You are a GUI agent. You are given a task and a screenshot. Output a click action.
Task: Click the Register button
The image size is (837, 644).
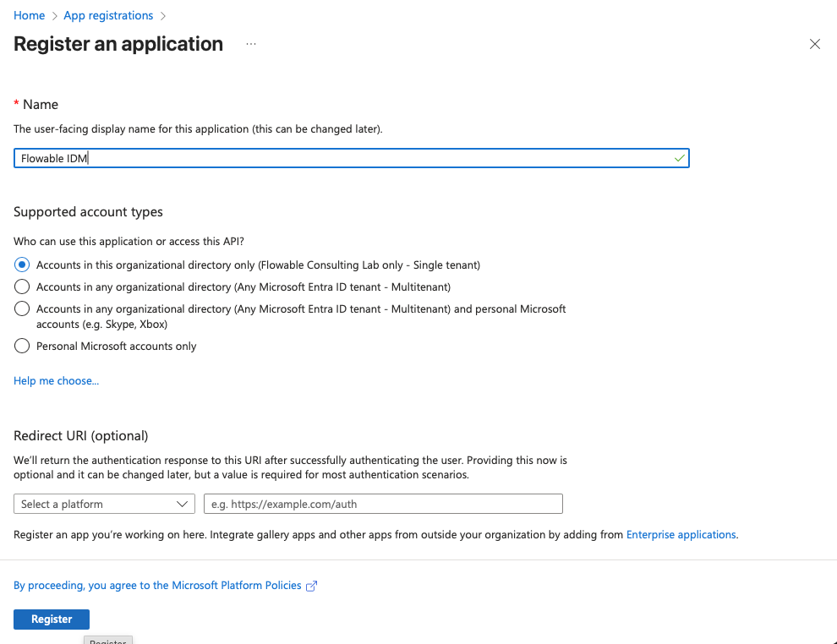pos(52,619)
